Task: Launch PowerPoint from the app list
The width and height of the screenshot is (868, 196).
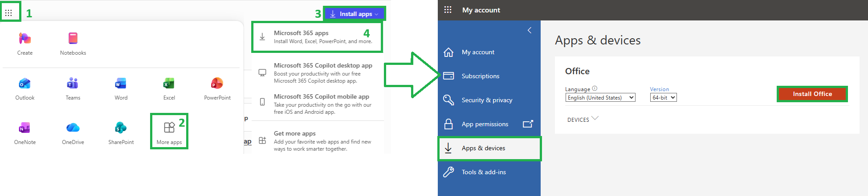Action: pos(217,89)
